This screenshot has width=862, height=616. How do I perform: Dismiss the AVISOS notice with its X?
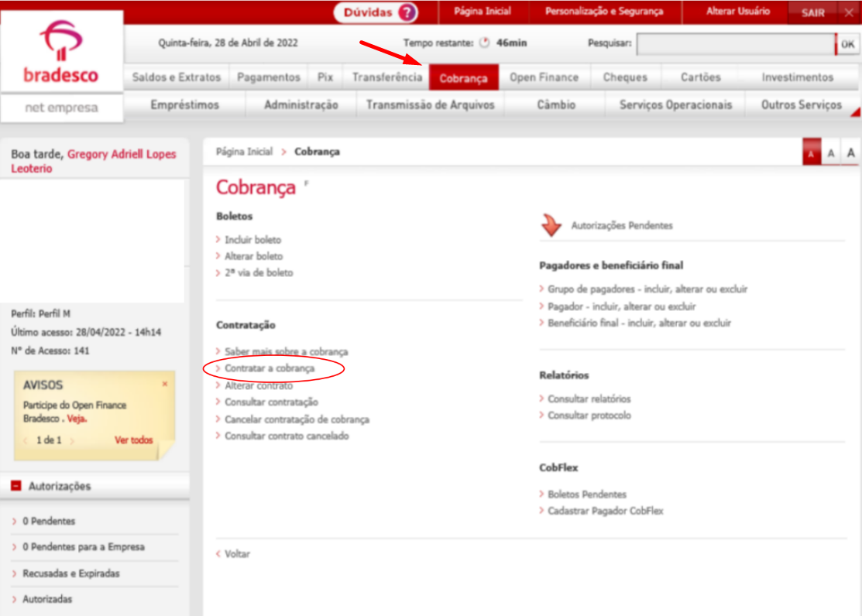[165, 384]
